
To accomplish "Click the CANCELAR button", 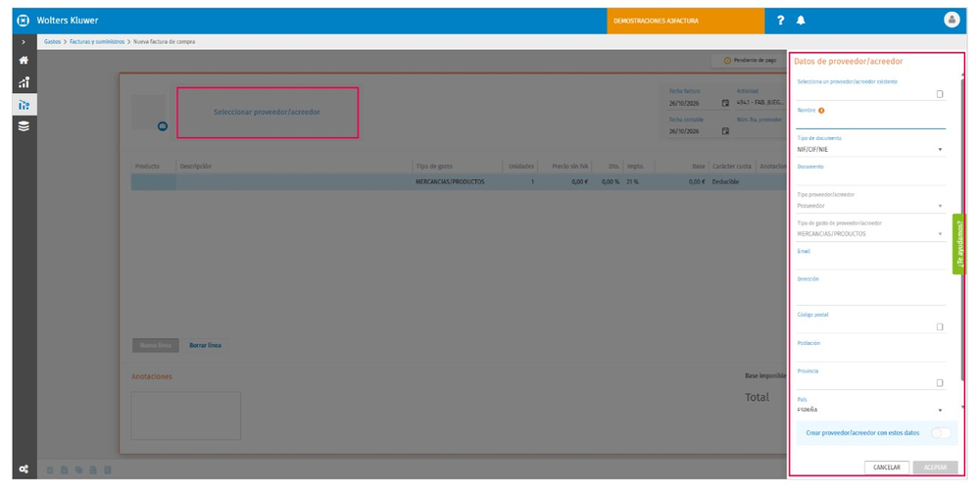I will tap(886, 468).
